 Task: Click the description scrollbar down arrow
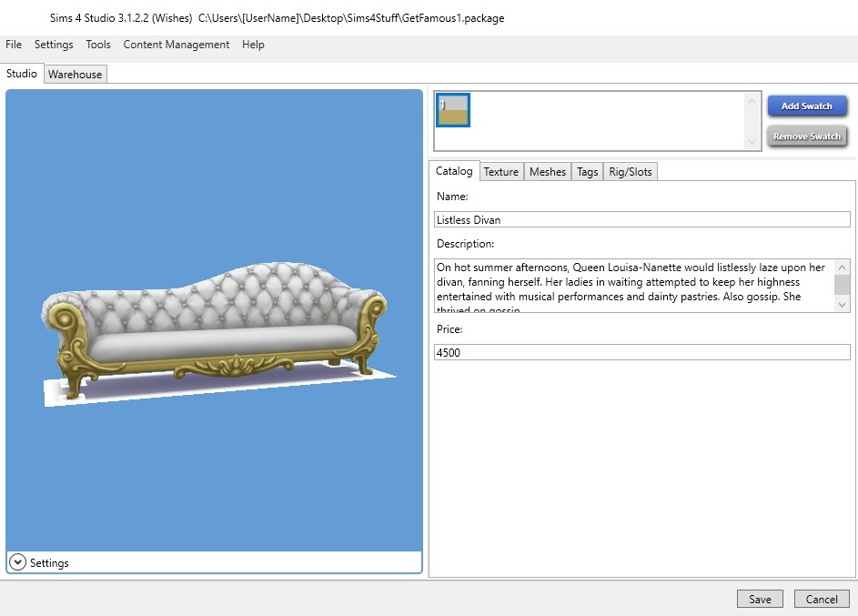[x=843, y=305]
